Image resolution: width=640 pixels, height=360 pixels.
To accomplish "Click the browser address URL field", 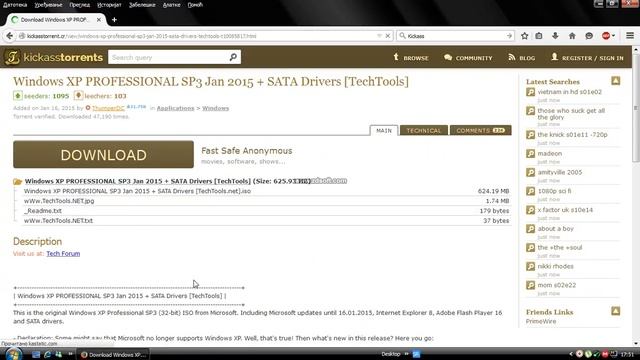I will [200, 36].
